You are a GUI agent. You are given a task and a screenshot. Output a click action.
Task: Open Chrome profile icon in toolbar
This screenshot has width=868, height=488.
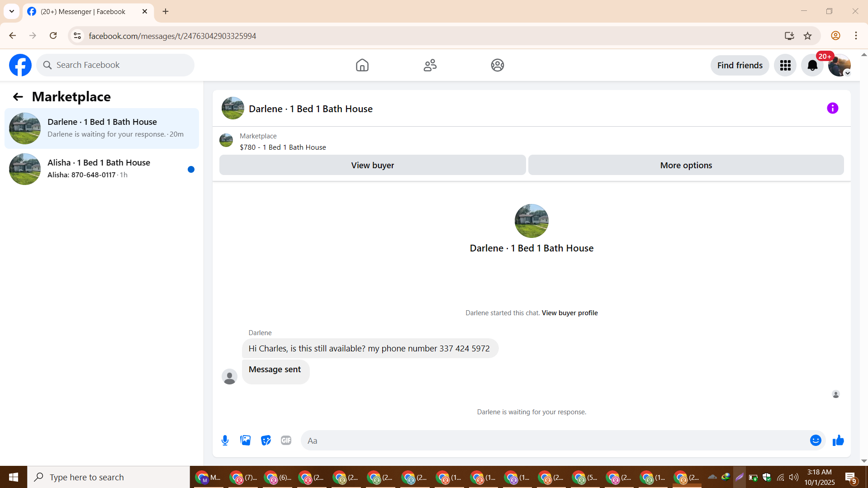835,36
